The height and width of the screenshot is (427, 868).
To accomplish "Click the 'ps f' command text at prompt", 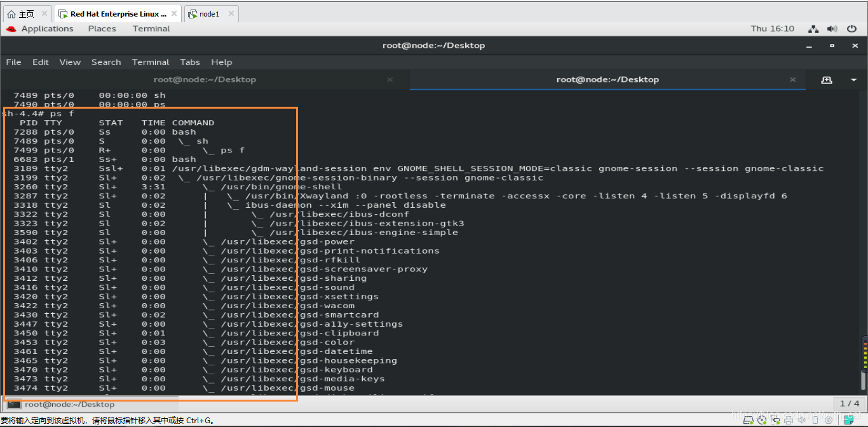I will click(x=62, y=114).
